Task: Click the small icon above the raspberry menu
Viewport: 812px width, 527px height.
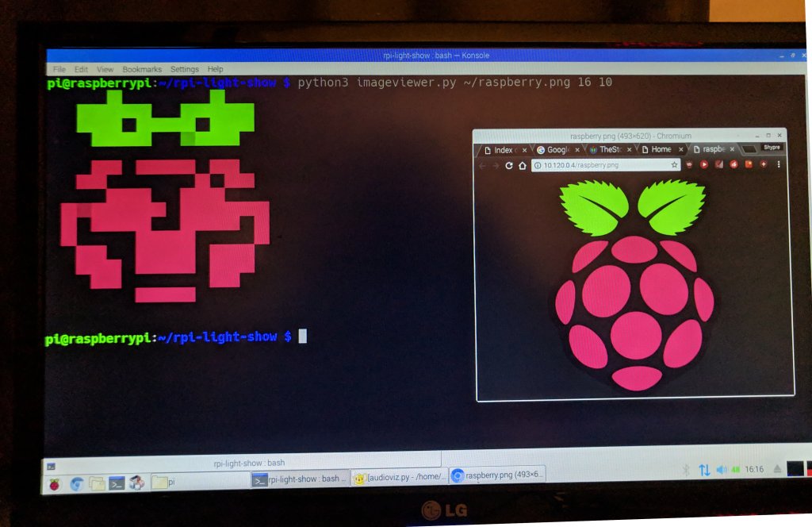Action: click(x=52, y=467)
